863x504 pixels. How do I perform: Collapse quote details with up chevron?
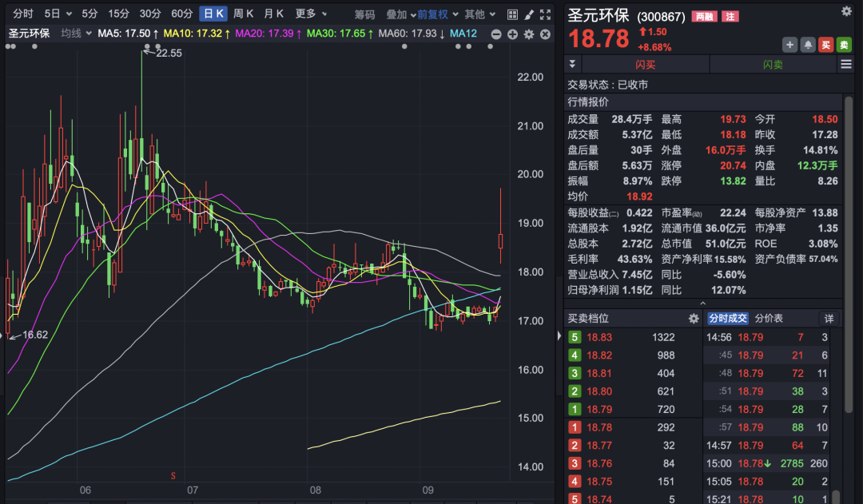click(703, 304)
